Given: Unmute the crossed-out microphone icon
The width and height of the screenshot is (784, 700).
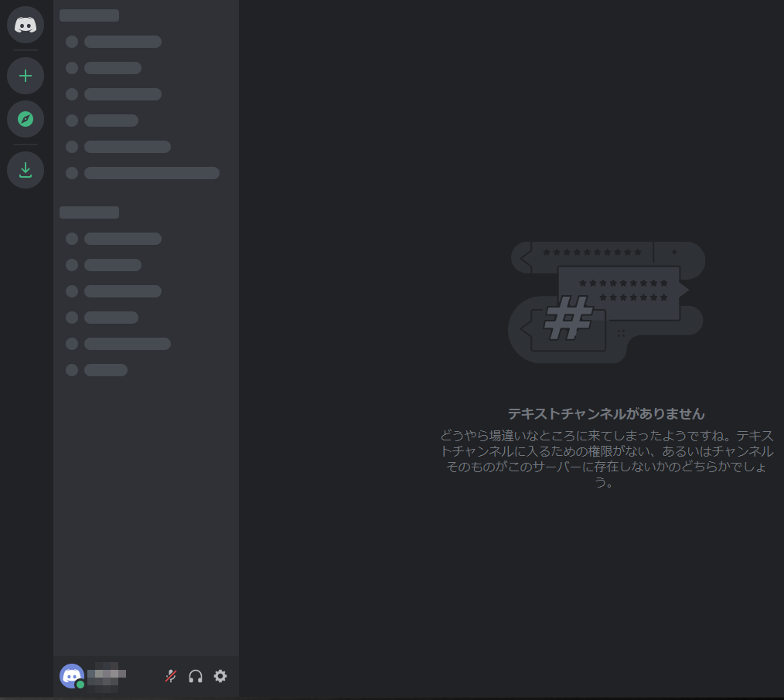Looking at the screenshot, I should (x=169, y=676).
